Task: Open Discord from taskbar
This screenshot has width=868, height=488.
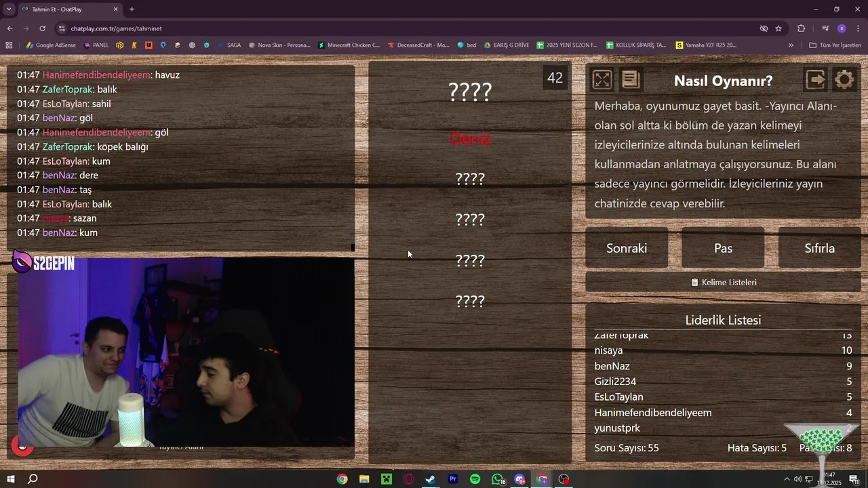Action: click(519, 479)
